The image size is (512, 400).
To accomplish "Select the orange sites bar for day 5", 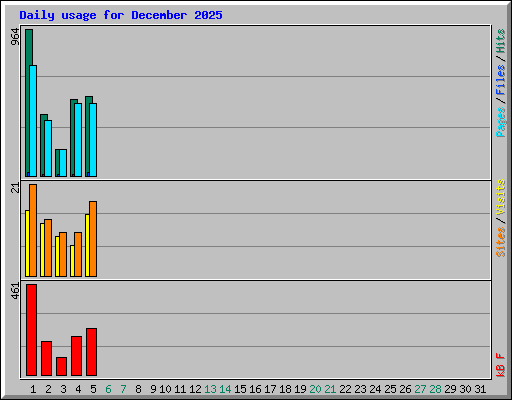I will (93, 239).
